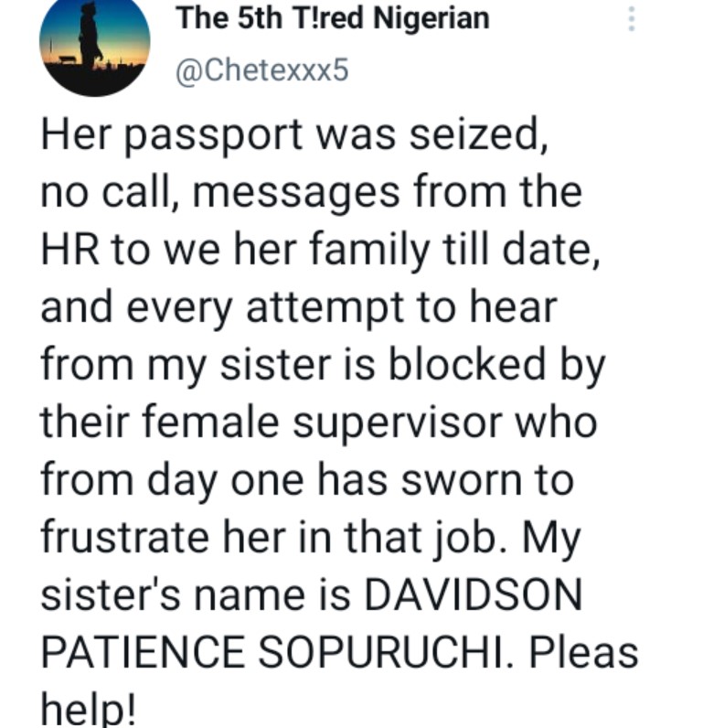This screenshot has height=728, width=703.
Task: Open "The 5th T!red Nigerian" profile name
Action: (332, 17)
